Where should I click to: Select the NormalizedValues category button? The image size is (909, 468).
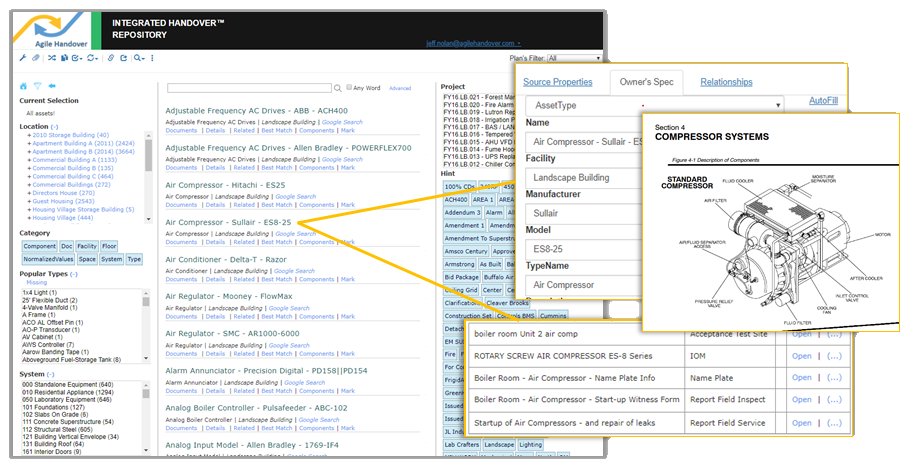click(49, 259)
